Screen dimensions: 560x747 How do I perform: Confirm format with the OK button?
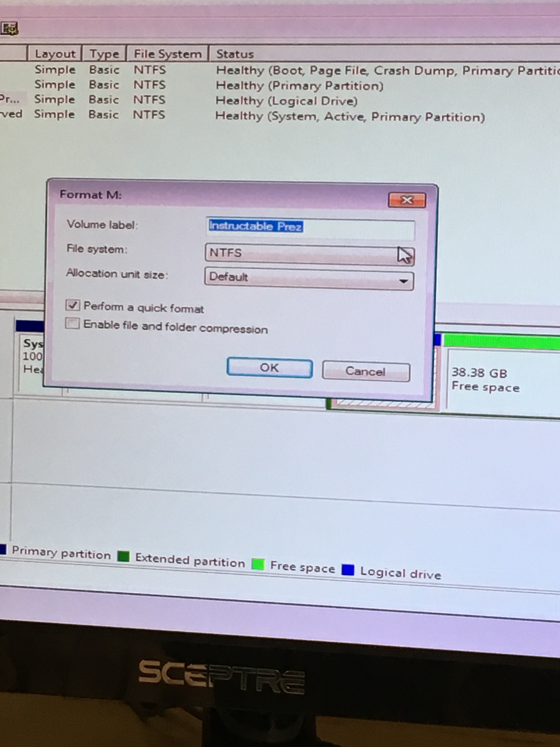pyautogui.click(x=269, y=367)
